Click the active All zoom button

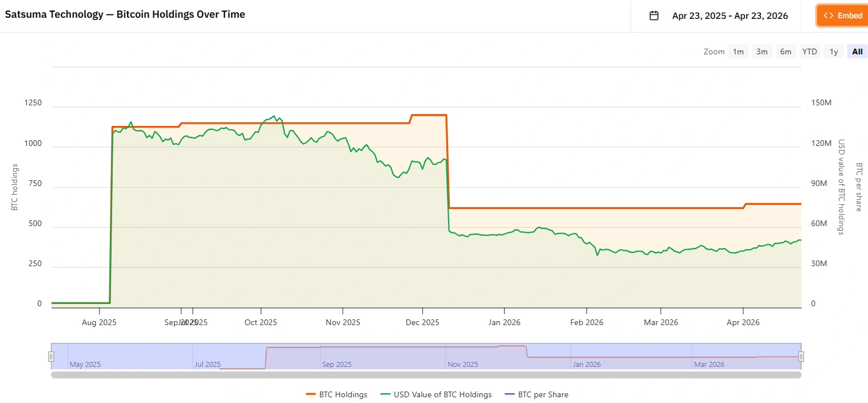(x=857, y=51)
